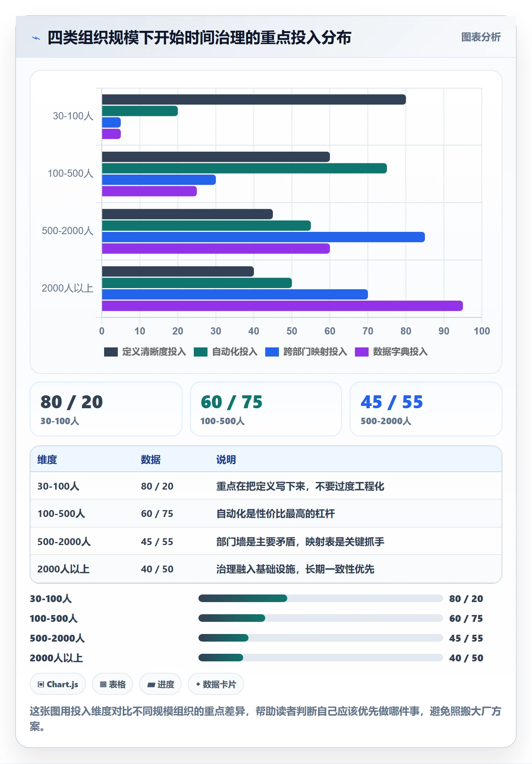Select the 表格 tag chip
The height and width of the screenshot is (764, 532).
click(112, 684)
